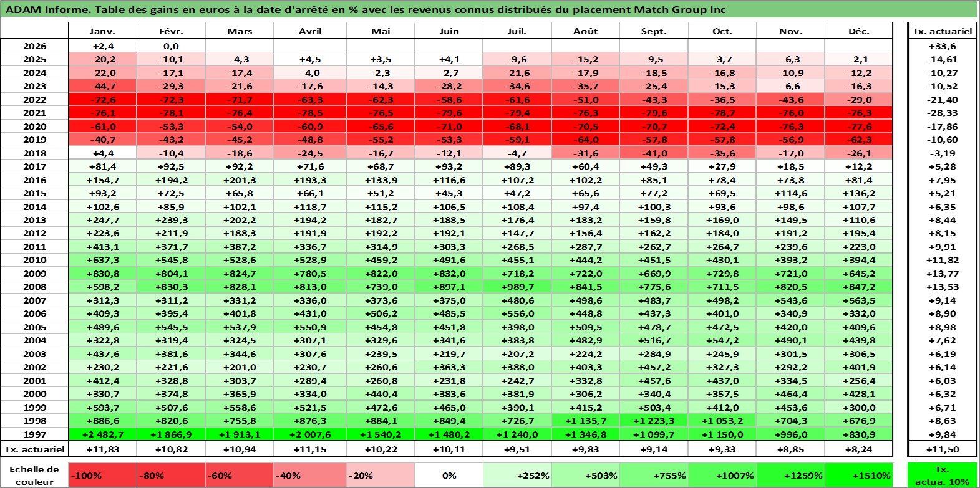Screen dimensions: 980x488
Task: Click the 2015 Nov. value '+114,6'
Action: click(790, 193)
